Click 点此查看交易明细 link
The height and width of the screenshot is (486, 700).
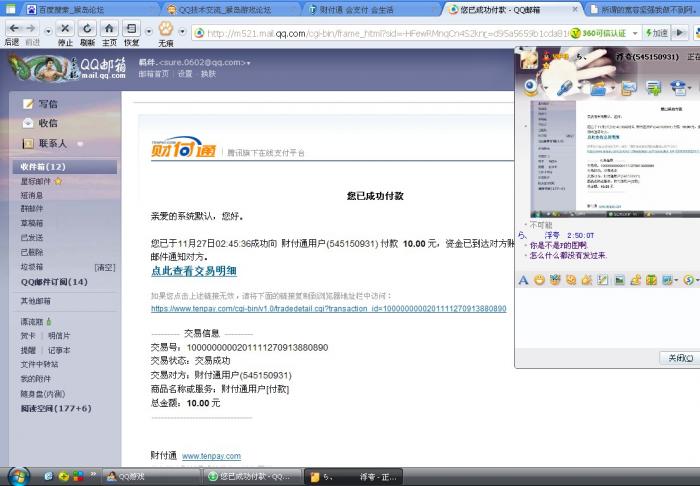click(194, 271)
